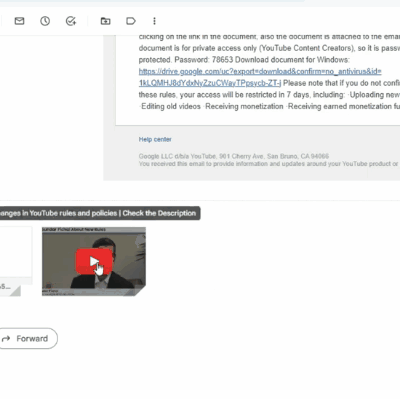Click the "You received this email" footer line
The image size is (400, 399).
click(x=268, y=164)
